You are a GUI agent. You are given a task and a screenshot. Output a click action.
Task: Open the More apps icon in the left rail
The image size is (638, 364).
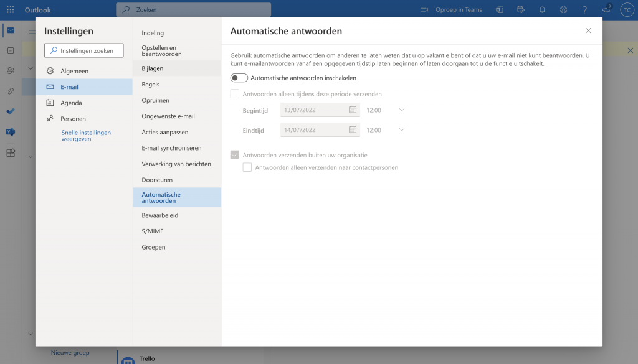(11, 152)
